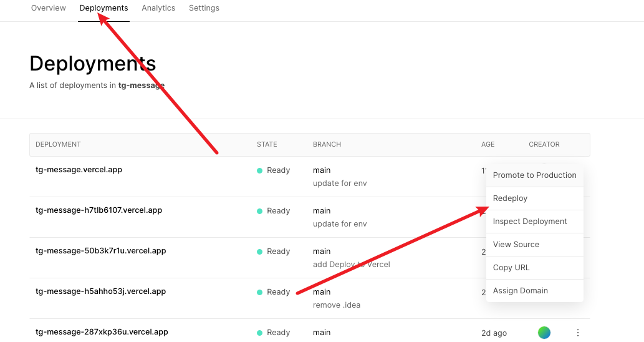This screenshot has width=644, height=342.
Task: Click 'update for env' in tg-message.vercel.app row
Action: (340, 183)
